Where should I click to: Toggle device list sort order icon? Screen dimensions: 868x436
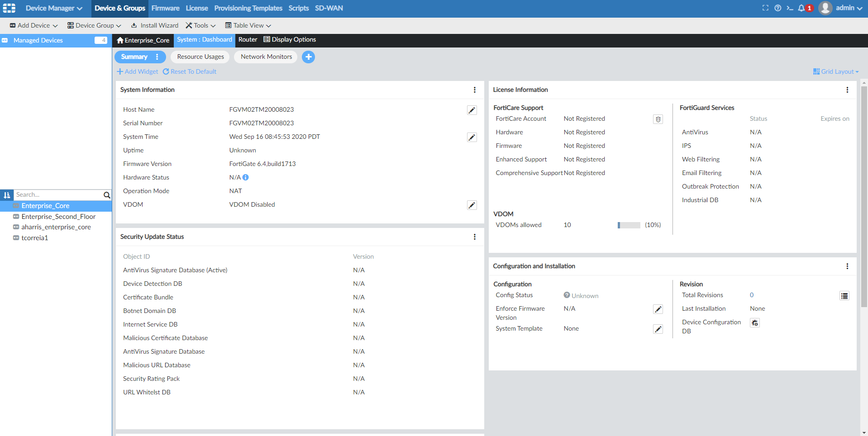(x=7, y=195)
